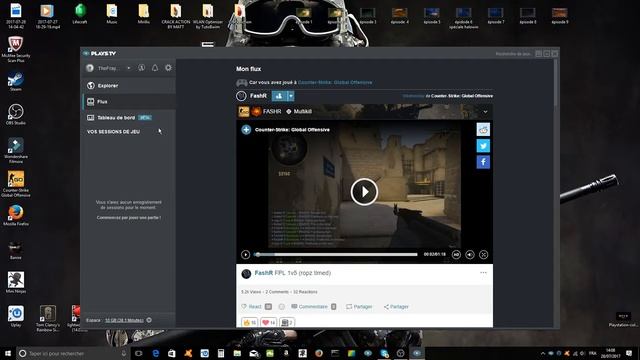Toggle HD quality on the video player
The image size is (640, 360).
(x=456, y=255)
